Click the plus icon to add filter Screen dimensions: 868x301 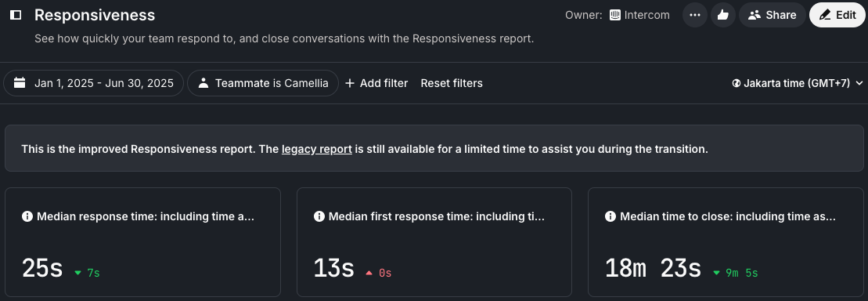tap(349, 83)
